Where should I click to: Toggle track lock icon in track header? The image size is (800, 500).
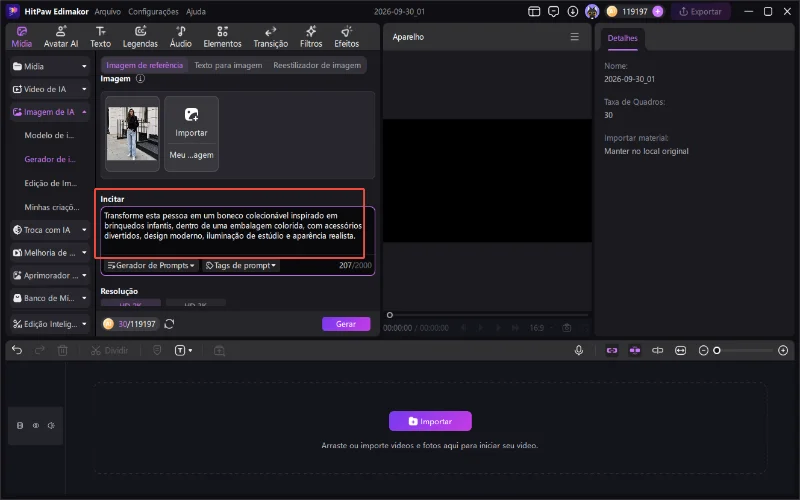pos(20,426)
